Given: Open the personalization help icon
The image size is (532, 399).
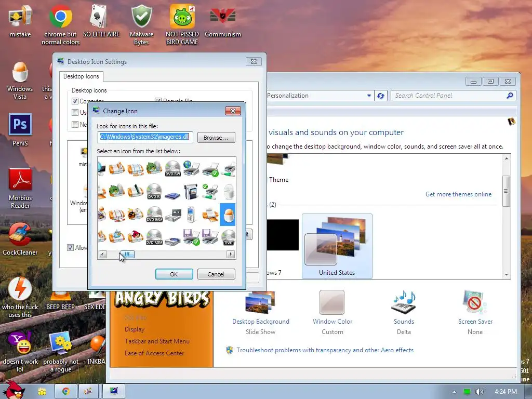Looking at the screenshot, I should pyautogui.click(x=511, y=121).
